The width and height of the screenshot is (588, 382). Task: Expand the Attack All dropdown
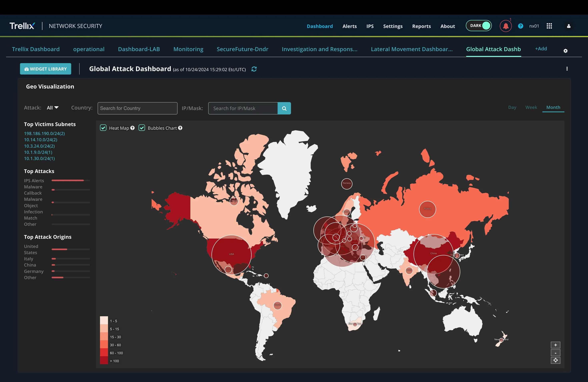53,108
